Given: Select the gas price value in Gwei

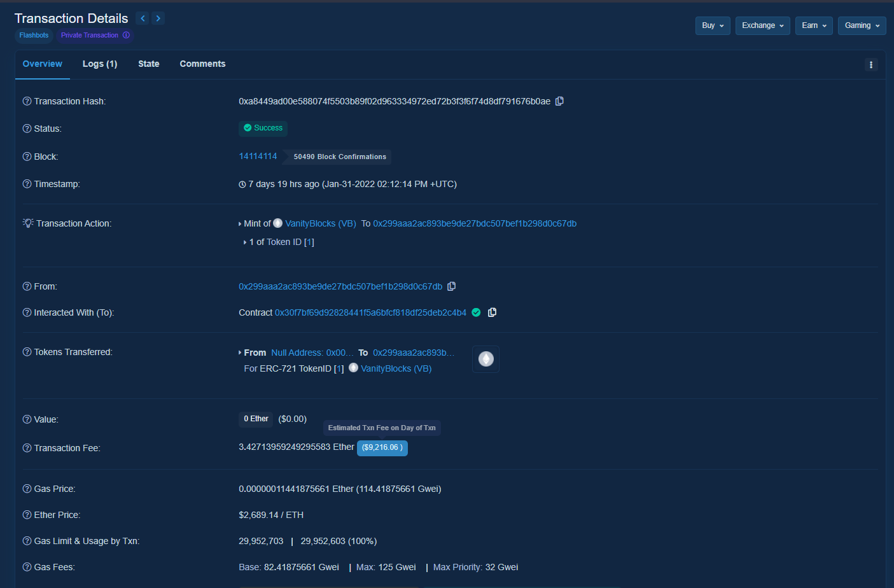Looking at the screenshot, I should point(398,489).
